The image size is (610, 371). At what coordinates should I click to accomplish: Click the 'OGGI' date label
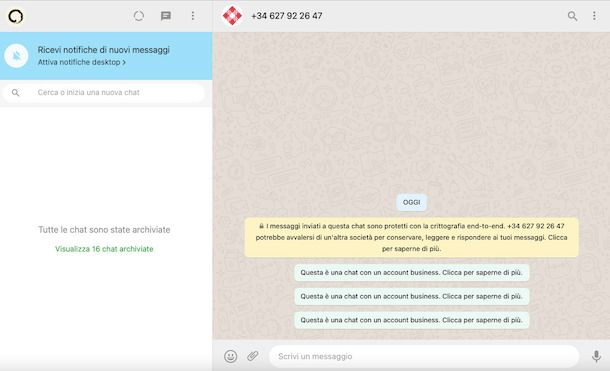[412, 202]
